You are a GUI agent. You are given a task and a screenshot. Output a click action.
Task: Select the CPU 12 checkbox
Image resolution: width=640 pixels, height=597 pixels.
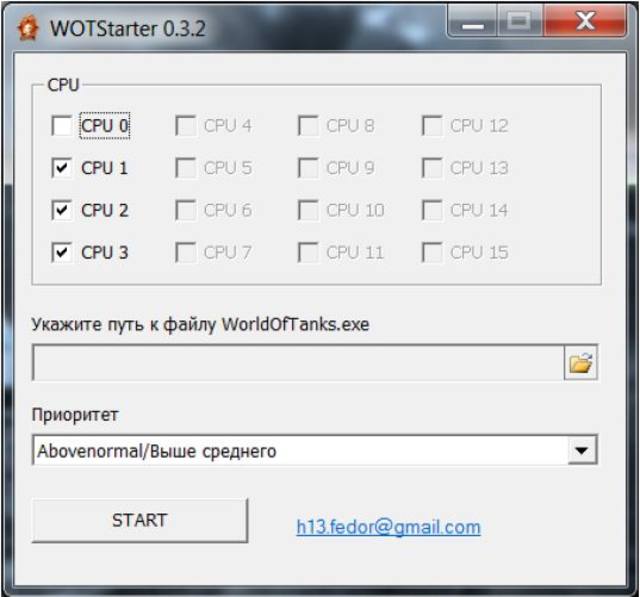432,125
